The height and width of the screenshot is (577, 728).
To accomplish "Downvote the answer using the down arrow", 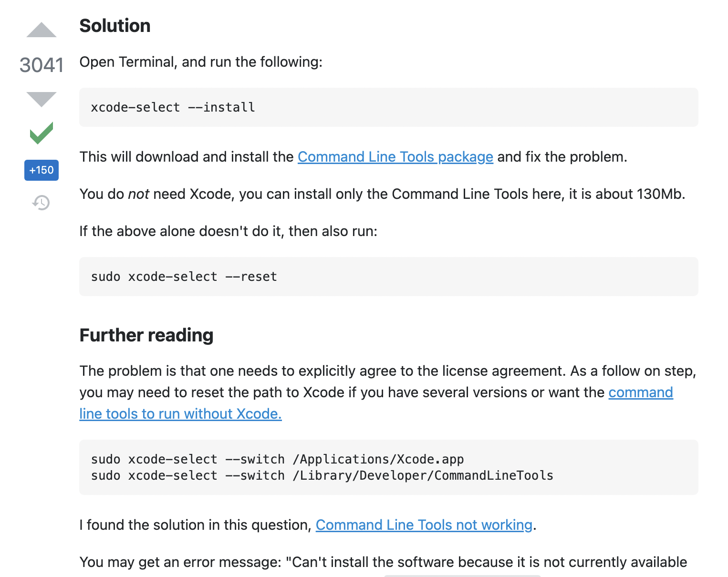I will point(42,99).
